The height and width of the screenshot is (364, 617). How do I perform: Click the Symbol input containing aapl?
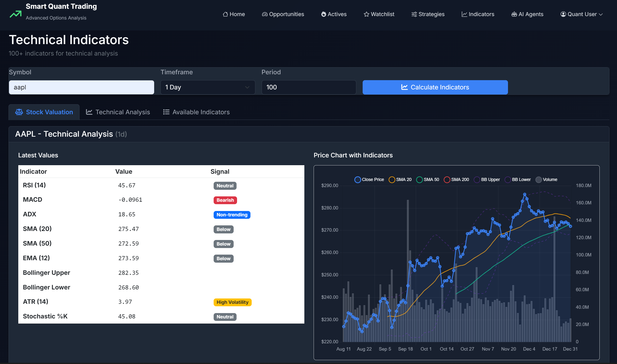(81, 87)
